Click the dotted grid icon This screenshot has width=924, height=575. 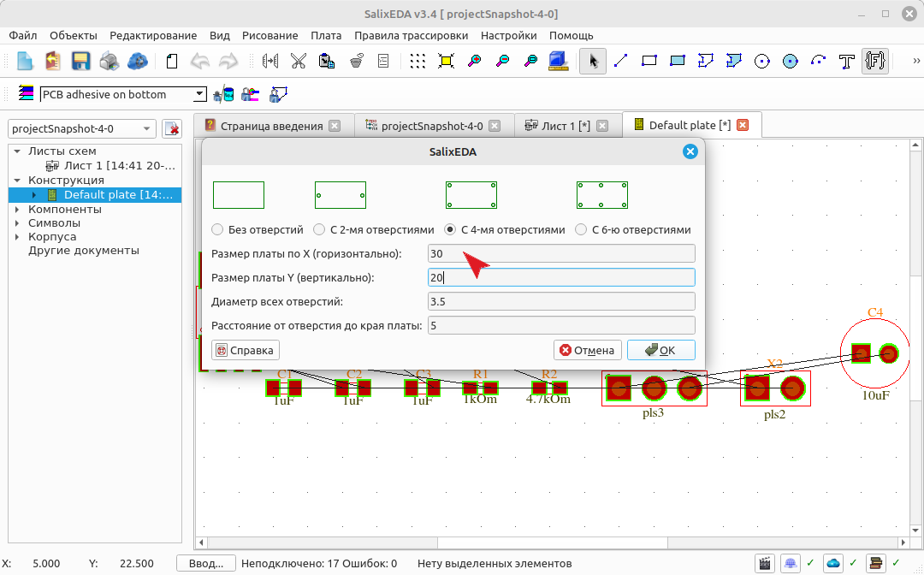point(418,61)
